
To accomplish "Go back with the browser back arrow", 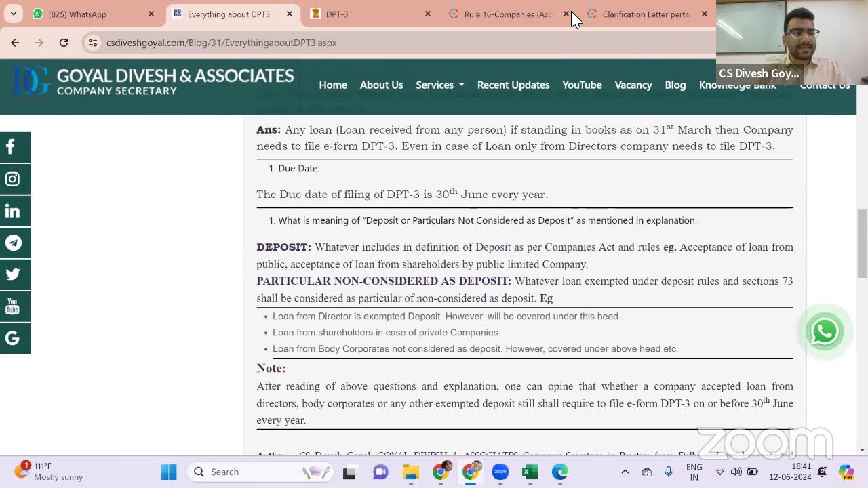I will pyautogui.click(x=15, y=43).
